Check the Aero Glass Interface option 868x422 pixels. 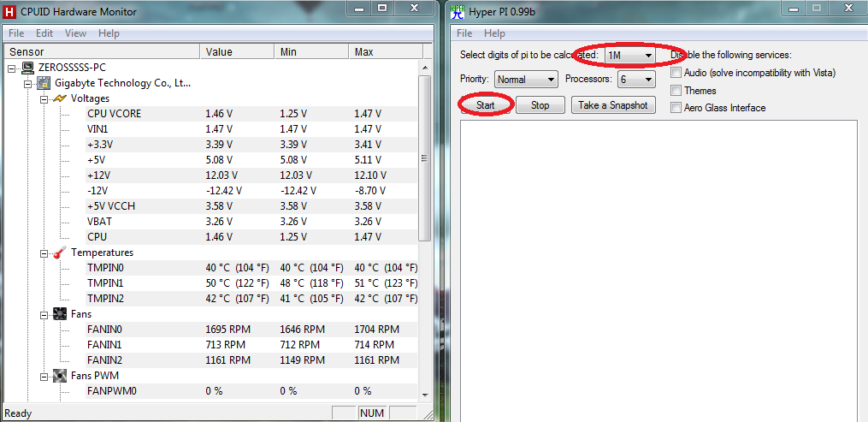point(676,108)
